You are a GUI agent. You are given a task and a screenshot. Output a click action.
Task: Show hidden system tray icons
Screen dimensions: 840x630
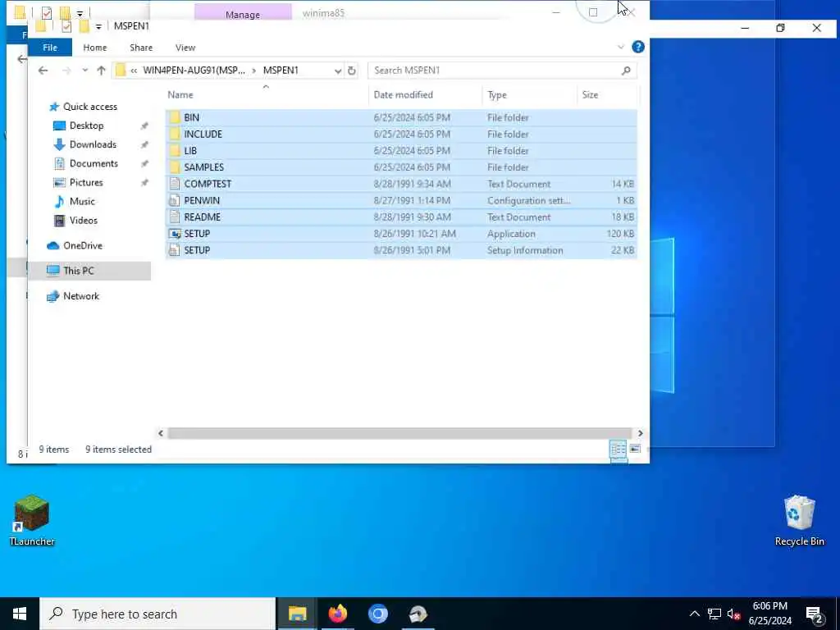pos(694,614)
